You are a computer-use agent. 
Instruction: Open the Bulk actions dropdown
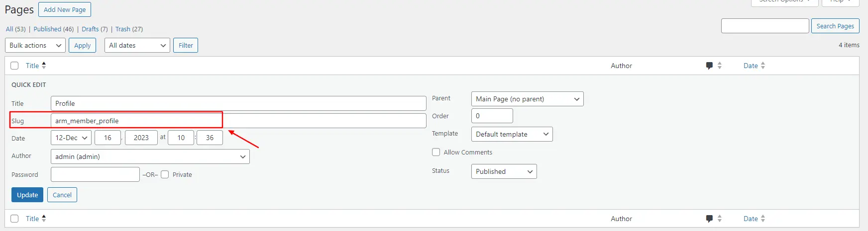point(35,45)
